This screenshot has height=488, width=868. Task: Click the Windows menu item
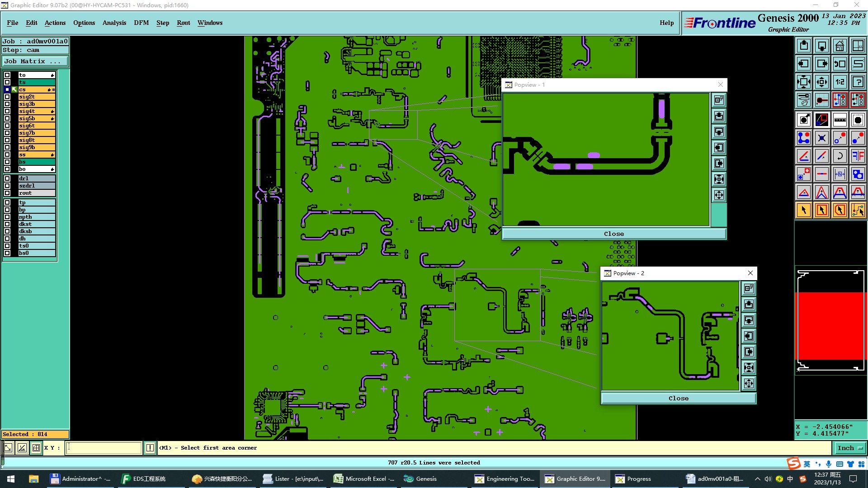pos(210,23)
